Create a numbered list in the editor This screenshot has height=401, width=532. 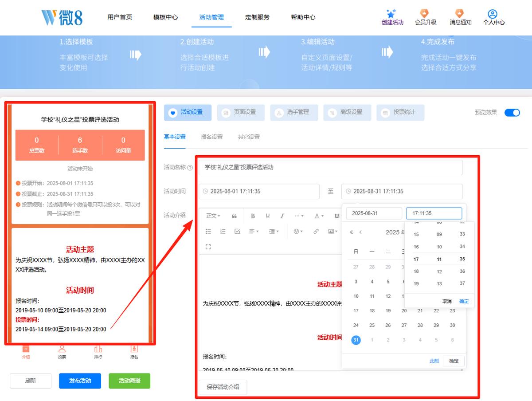pos(223,232)
